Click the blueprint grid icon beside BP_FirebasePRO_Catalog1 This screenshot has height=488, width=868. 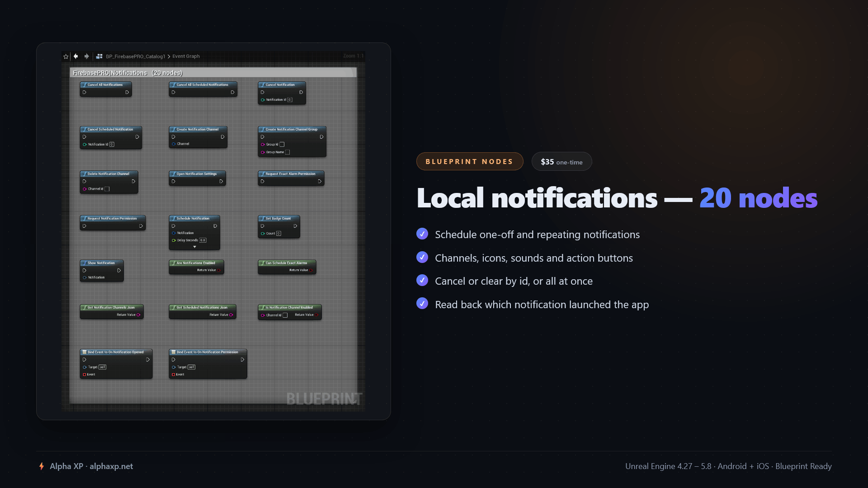point(99,56)
